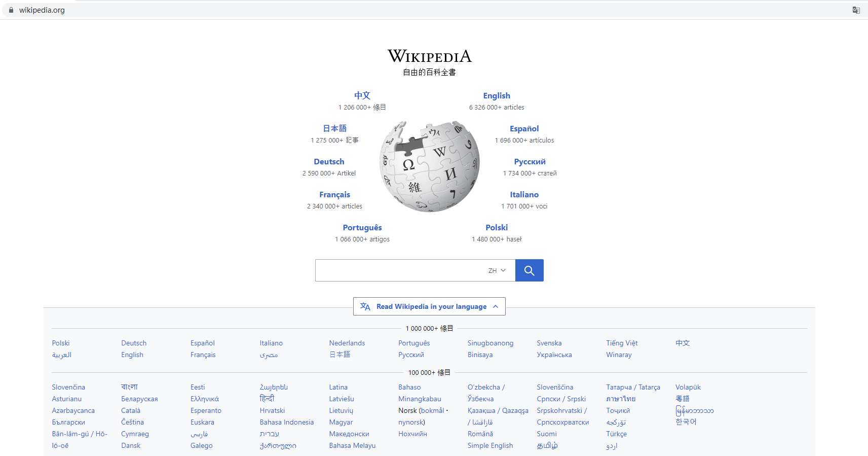Image resolution: width=868 pixels, height=456 pixels.
Task: Open the top Русский Wikipedia link
Action: click(x=530, y=162)
